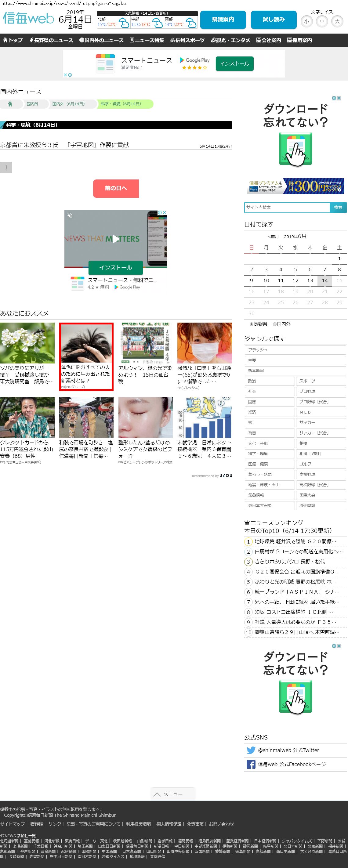Open the 薄毛に悩む recommendation thumbnail
Screen dimensions: 348x868
point(86,343)
